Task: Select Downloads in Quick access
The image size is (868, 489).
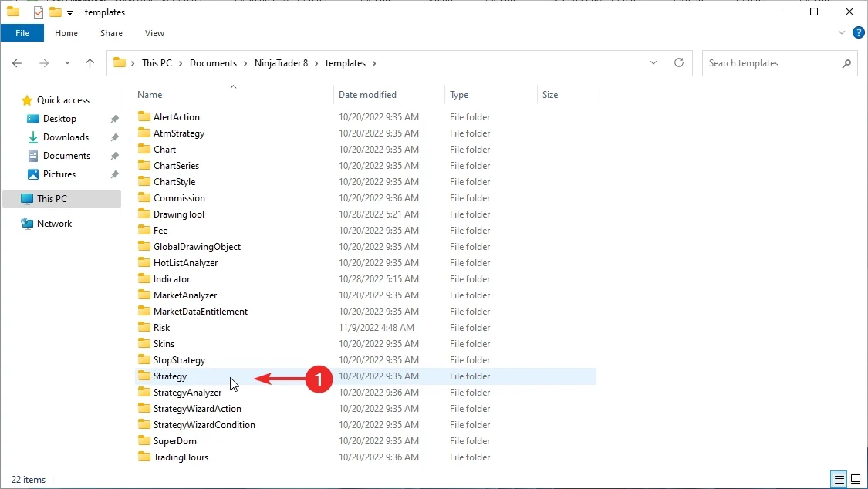Action: click(66, 137)
